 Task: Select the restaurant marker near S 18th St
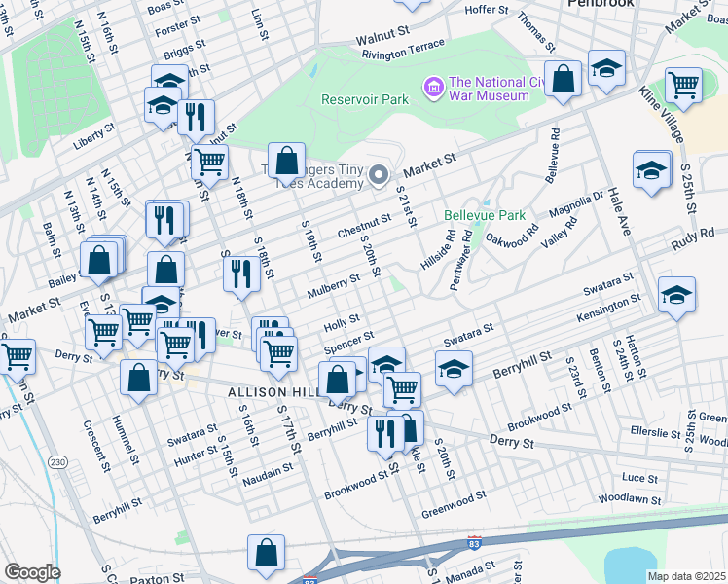(x=241, y=277)
